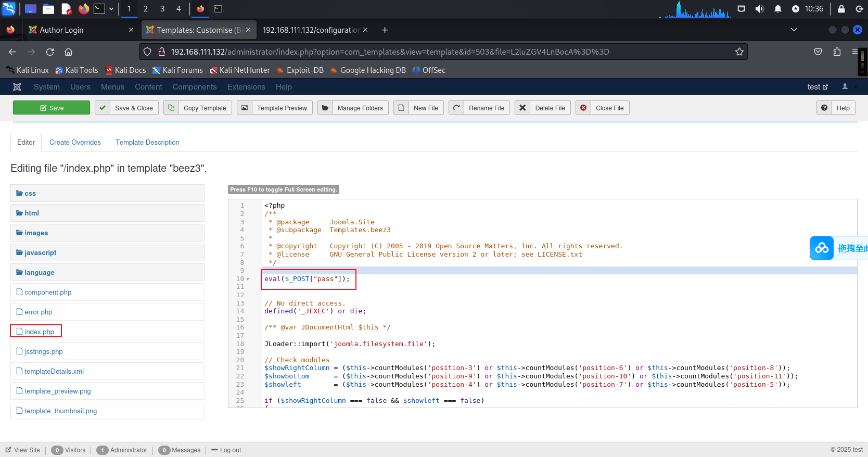Click the user profile icon in admin bar

tap(845, 87)
